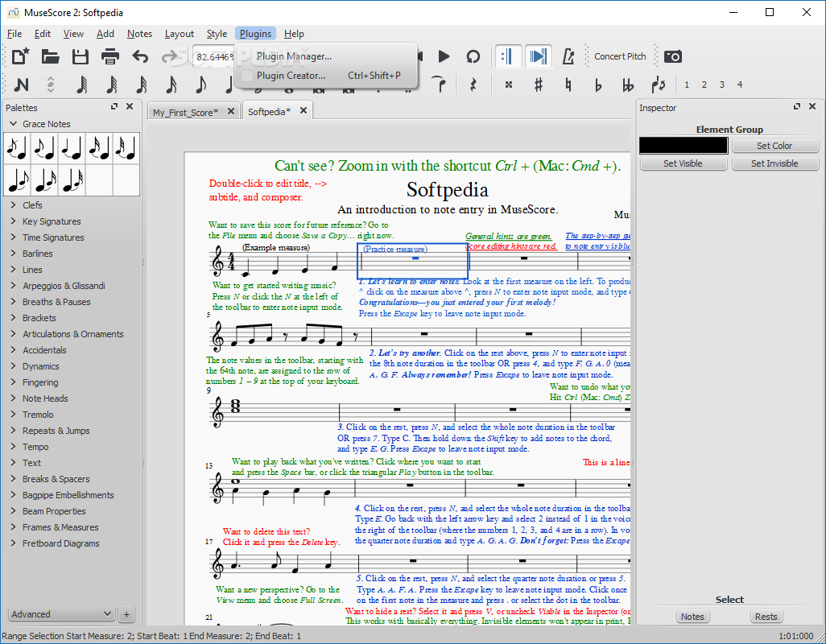This screenshot has width=826, height=644.
Task: Open the Style menu
Action: (x=217, y=34)
